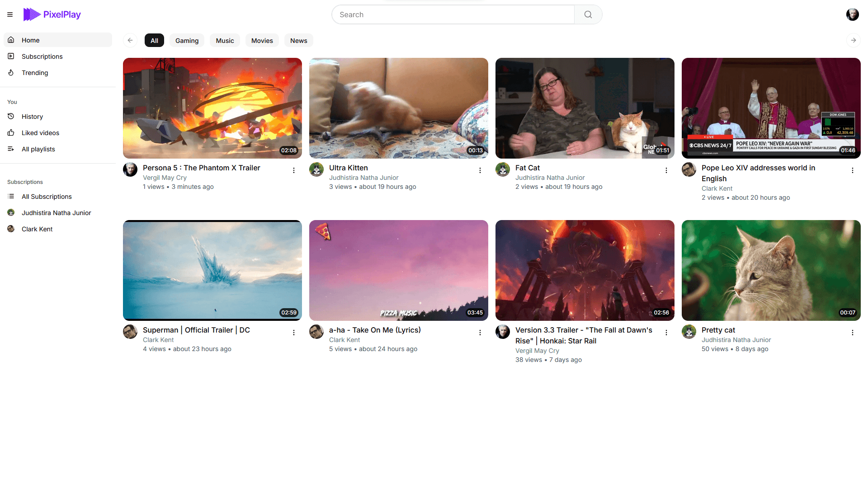
Task: Open title 'a-ha - Take On Me (Lyrics)'
Action: 375,330
